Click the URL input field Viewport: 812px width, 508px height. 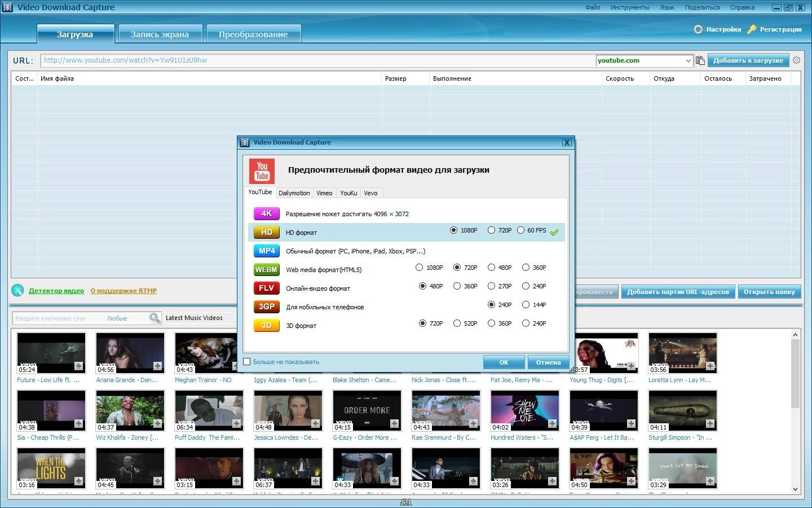(x=318, y=60)
